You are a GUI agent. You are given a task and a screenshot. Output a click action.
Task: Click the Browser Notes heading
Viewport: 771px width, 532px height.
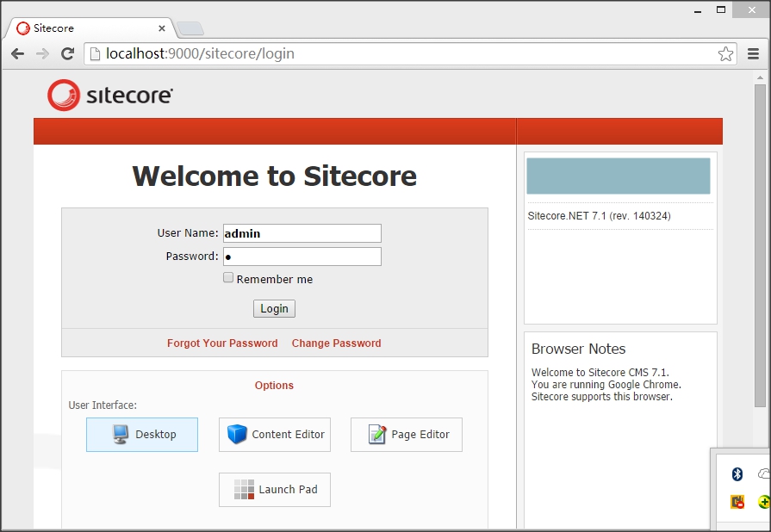tap(578, 349)
